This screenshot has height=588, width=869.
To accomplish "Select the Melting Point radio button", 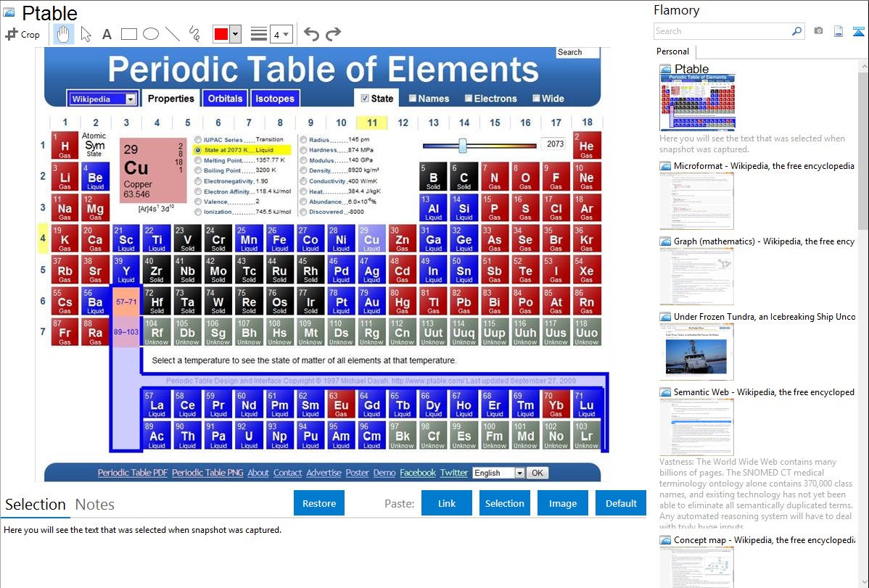I will 198,160.
